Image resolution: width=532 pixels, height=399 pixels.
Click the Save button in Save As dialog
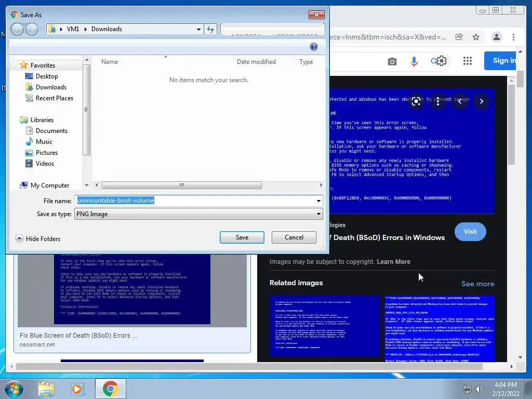point(242,237)
